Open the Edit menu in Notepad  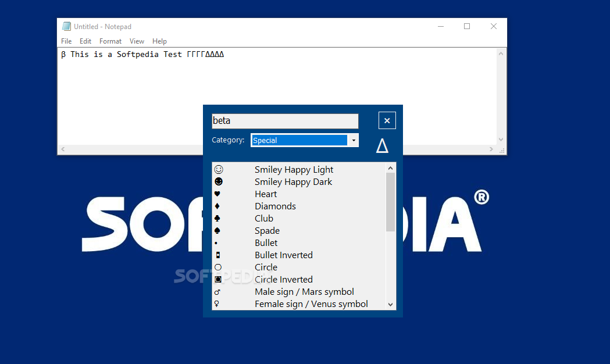click(x=85, y=41)
